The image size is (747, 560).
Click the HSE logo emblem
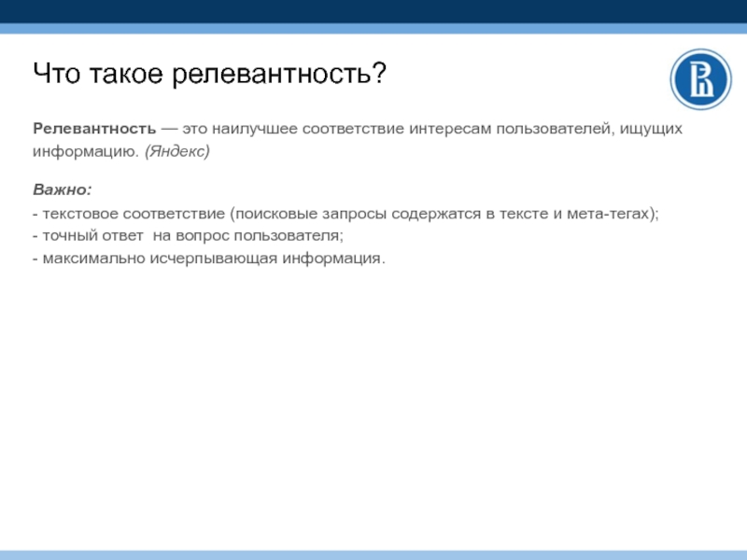click(701, 79)
